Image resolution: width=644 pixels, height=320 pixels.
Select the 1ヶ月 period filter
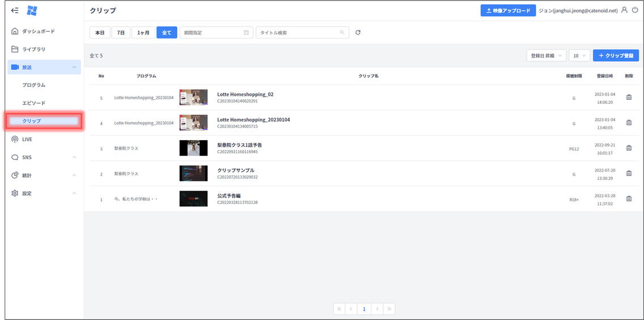point(143,33)
